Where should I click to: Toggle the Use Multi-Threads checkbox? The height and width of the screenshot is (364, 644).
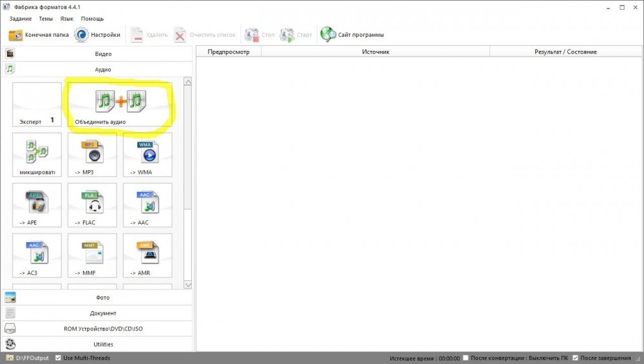59,358
